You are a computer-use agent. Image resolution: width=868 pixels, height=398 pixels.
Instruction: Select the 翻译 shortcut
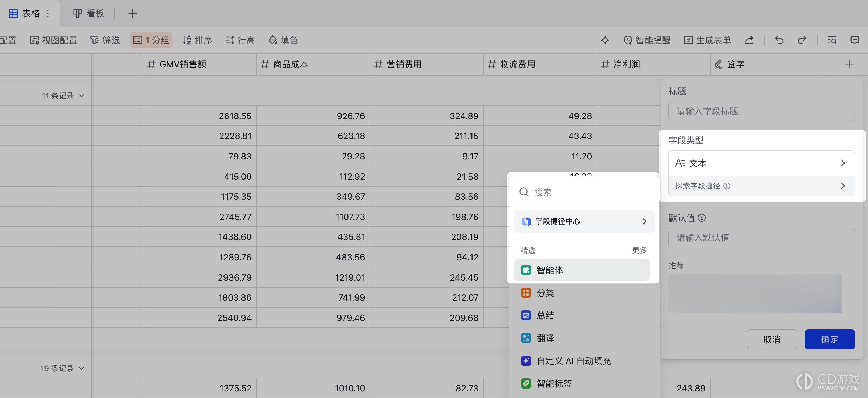(x=581, y=338)
